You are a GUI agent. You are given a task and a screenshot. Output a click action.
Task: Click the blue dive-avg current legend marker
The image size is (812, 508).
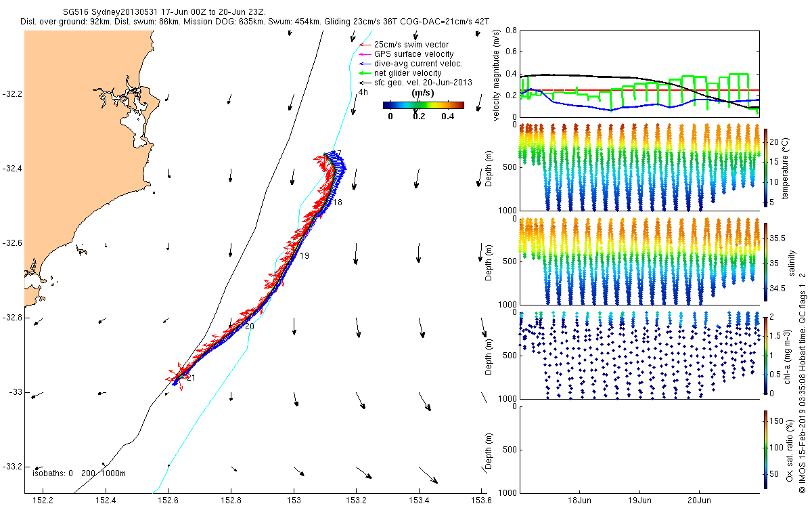point(363,64)
